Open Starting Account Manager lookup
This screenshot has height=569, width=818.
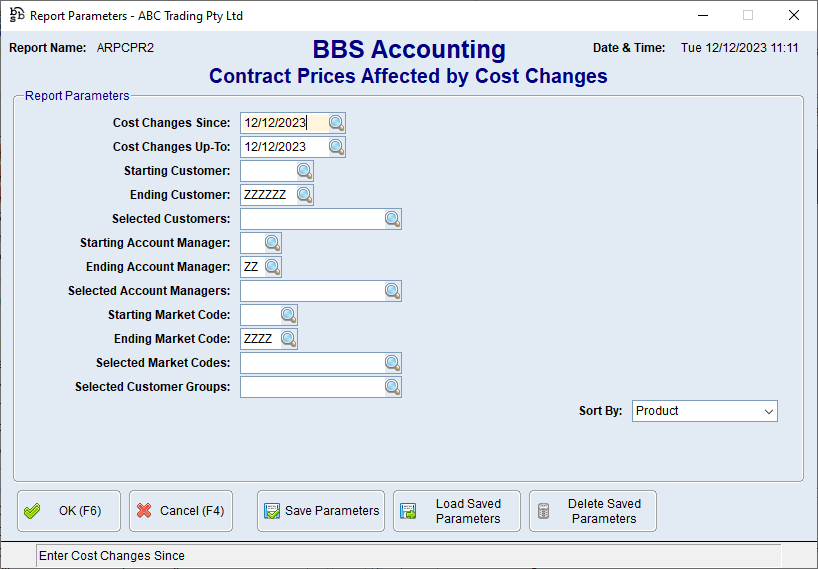(273, 243)
